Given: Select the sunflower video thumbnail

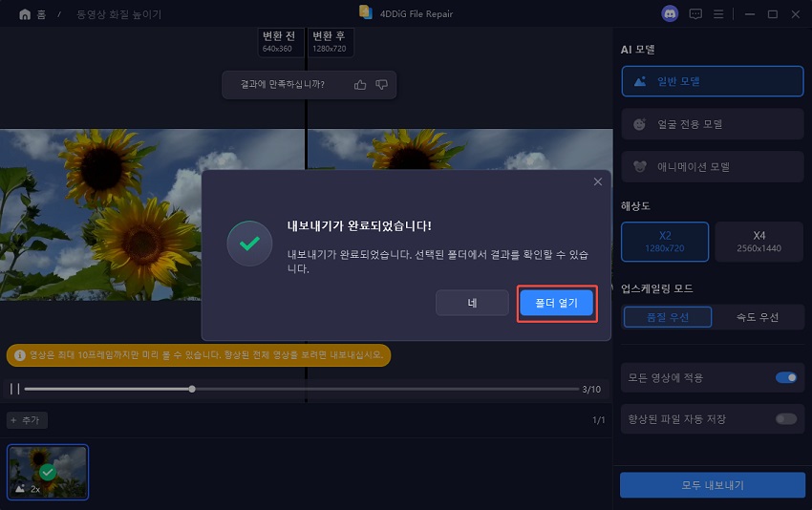Looking at the screenshot, I should coord(48,472).
